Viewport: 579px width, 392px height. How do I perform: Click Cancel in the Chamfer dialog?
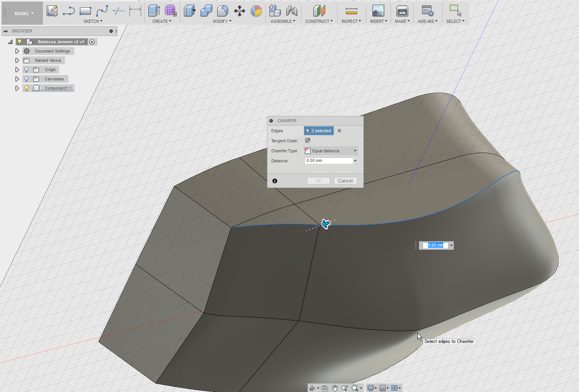345,181
